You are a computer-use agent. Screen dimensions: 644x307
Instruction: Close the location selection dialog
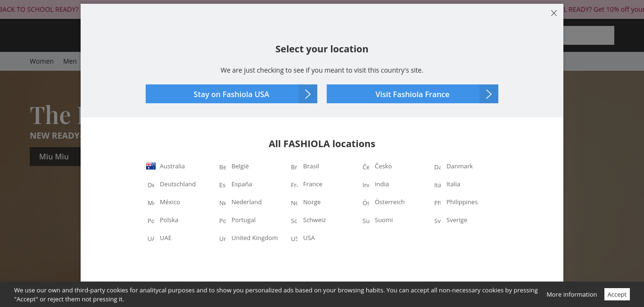click(x=554, y=13)
